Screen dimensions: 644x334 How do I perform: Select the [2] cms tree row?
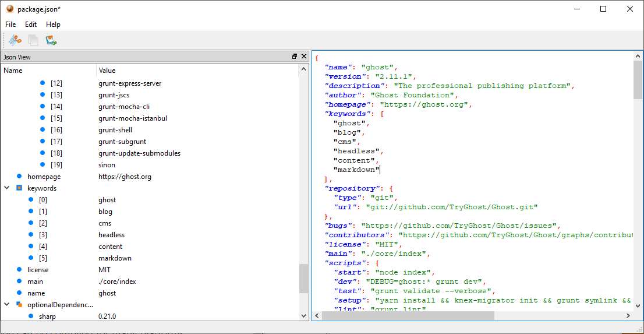[150, 223]
